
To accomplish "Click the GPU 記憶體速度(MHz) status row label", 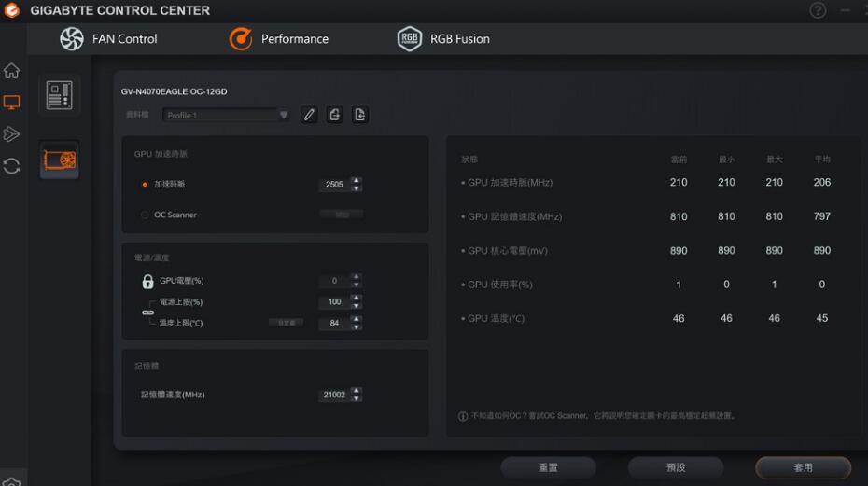I will click(x=514, y=216).
